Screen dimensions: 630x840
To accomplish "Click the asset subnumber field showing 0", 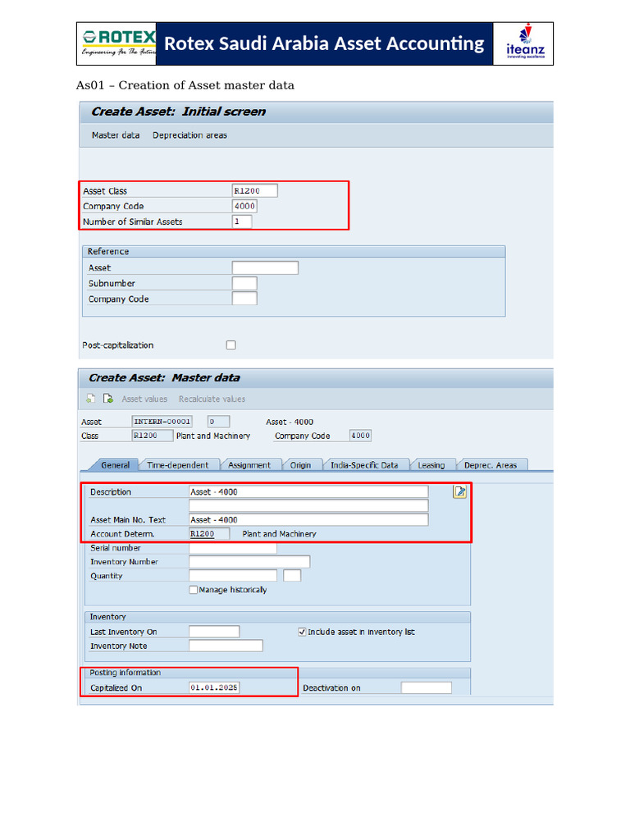I will tap(218, 422).
